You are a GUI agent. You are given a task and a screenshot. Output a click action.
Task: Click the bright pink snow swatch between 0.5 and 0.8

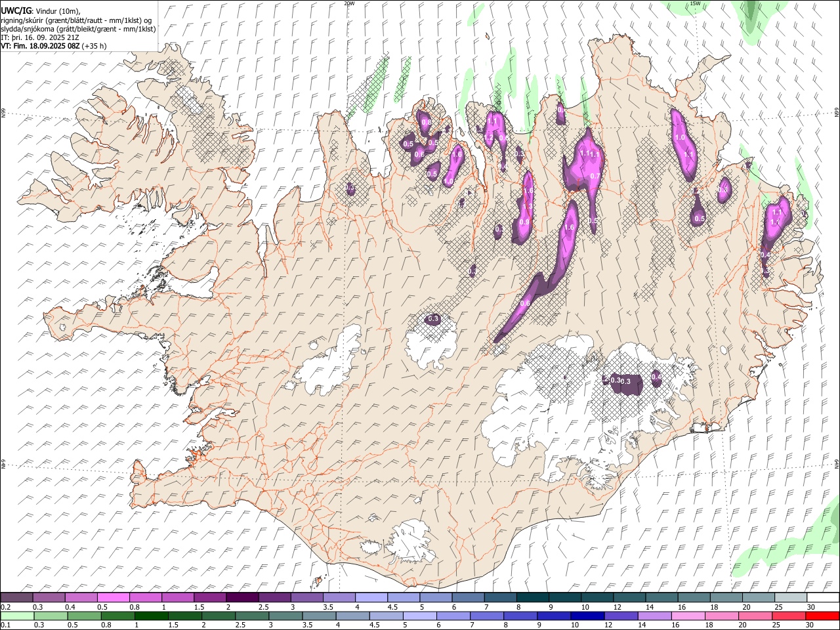click(113, 597)
